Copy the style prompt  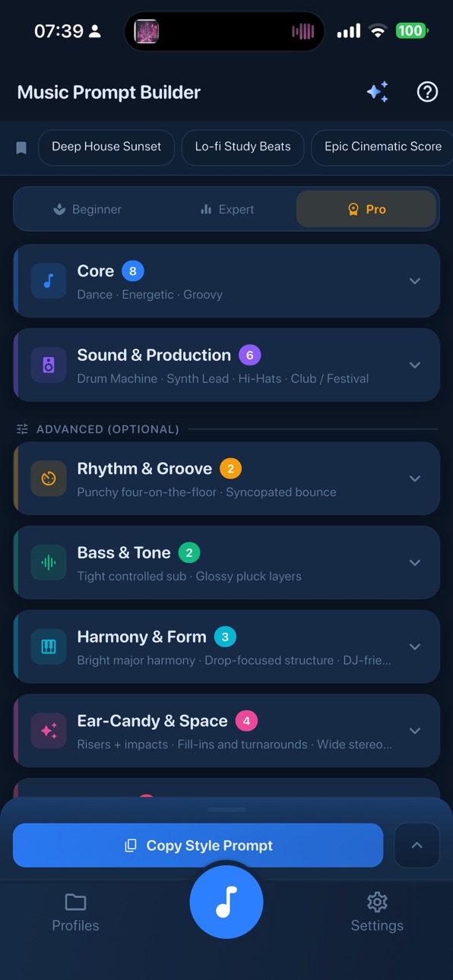(198, 846)
